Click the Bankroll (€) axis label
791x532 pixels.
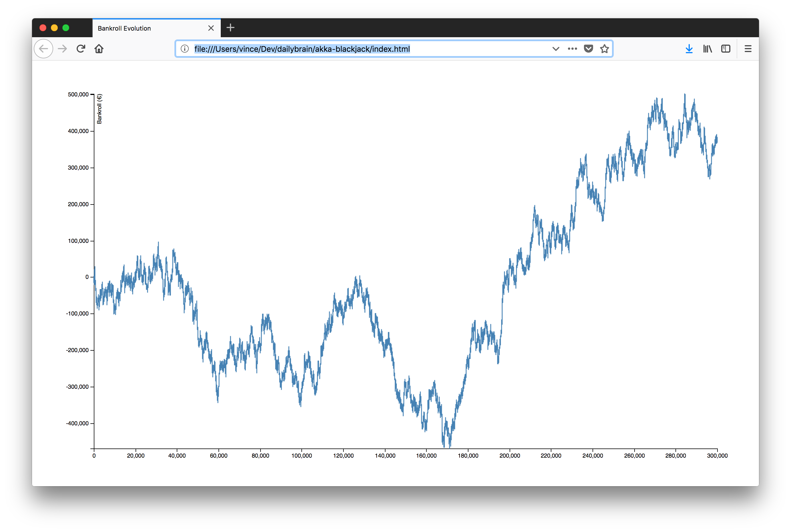pos(100,109)
